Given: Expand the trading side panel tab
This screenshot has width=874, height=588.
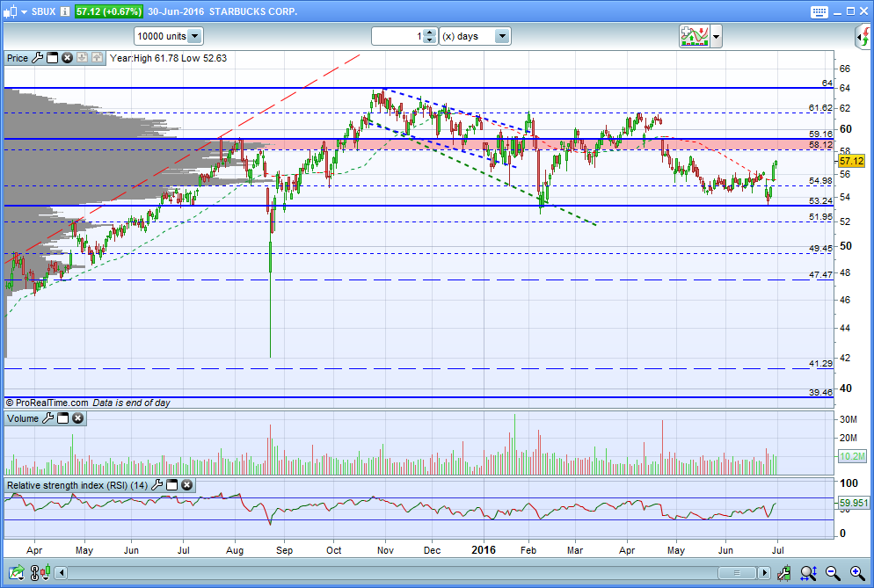Looking at the screenshot, I should click(863, 37).
